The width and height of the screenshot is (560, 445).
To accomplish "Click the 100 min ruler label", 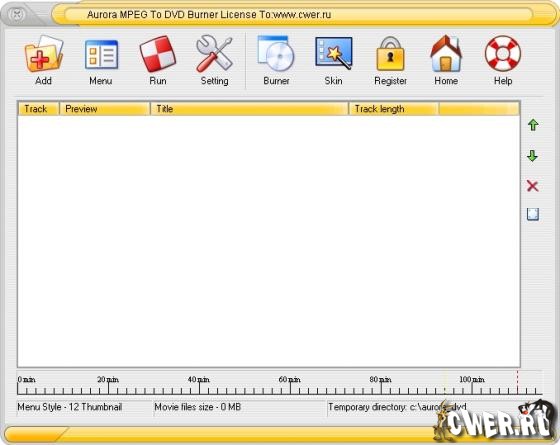I will click(472, 379).
